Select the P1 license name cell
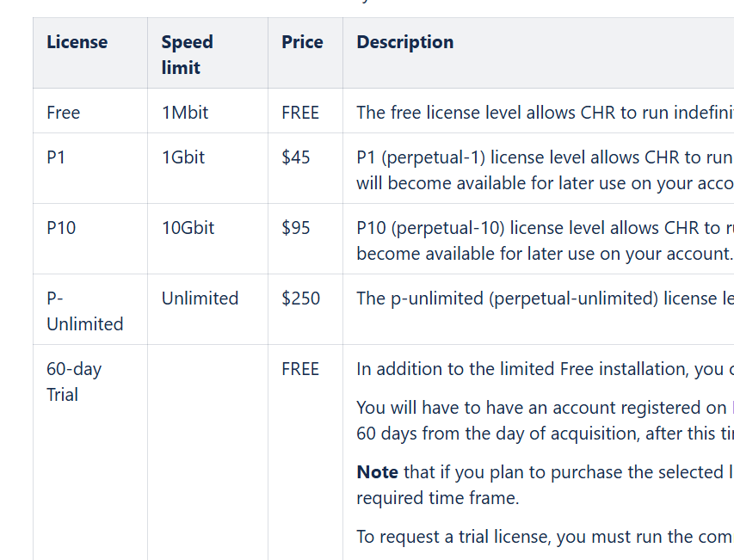Image resolution: width=734 pixels, height=560 pixels. click(56, 157)
